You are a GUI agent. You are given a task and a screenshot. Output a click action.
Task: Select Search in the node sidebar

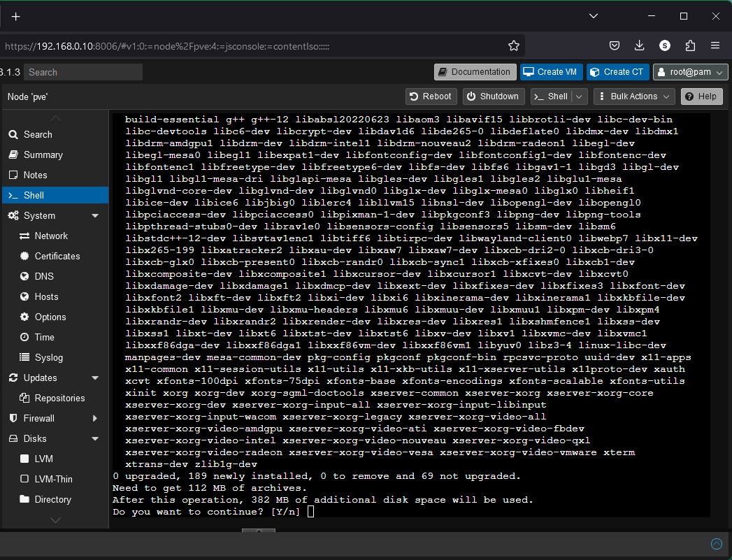pyautogui.click(x=55, y=134)
